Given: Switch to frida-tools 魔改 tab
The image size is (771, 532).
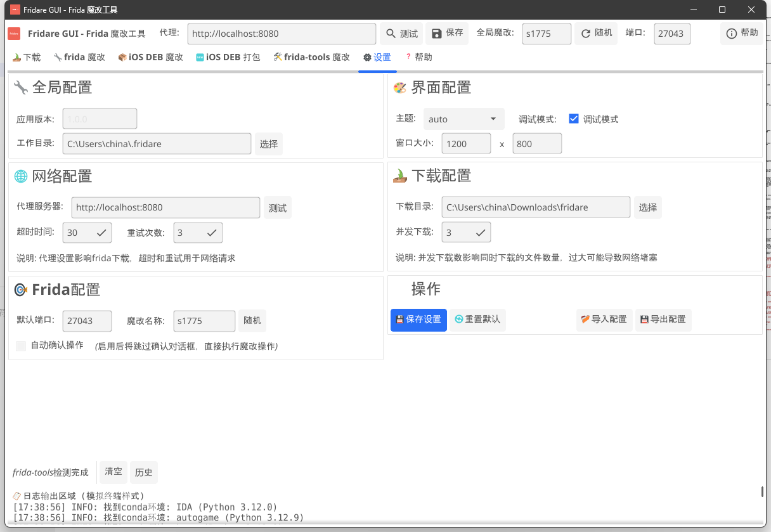Looking at the screenshot, I should tap(311, 57).
